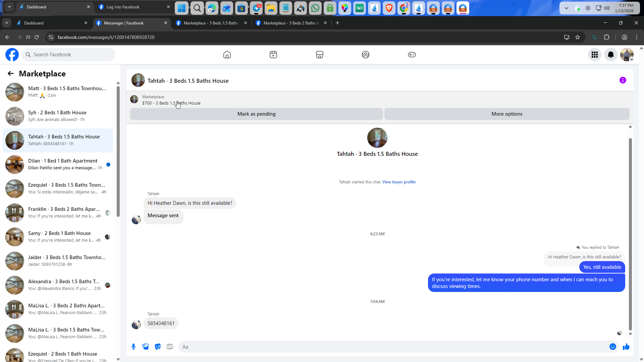Expand the account profile menu
Image resolution: width=644 pixels, height=362 pixels.
pyautogui.click(x=627, y=55)
